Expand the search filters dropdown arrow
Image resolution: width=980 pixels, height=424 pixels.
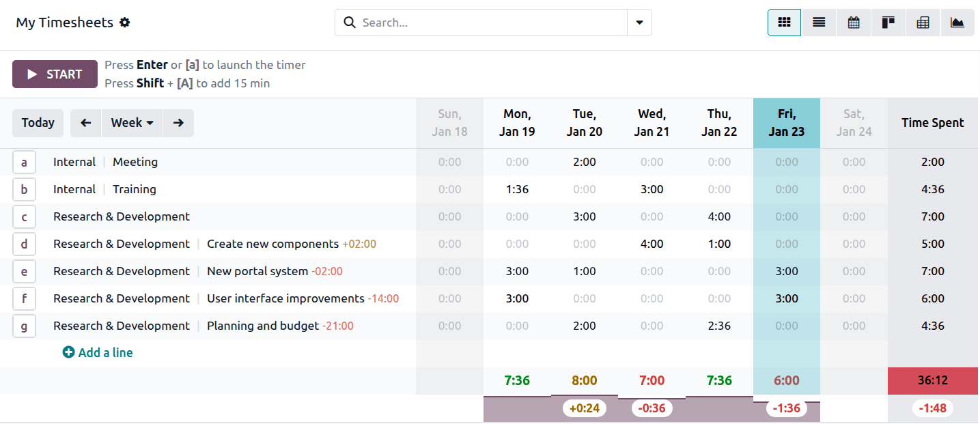click(x=639, y=22)
